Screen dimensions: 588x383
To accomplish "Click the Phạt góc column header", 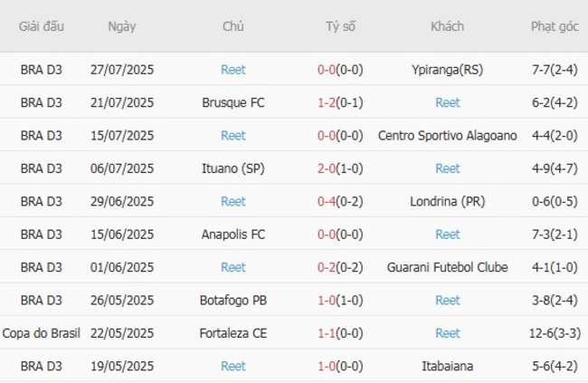I will 555,26.
